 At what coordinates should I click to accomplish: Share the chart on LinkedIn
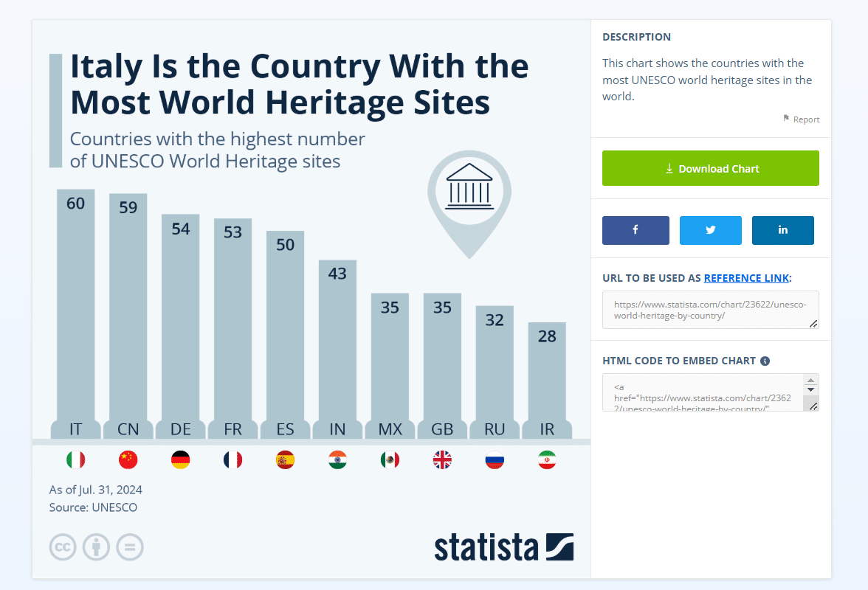[x=782, y=230]
